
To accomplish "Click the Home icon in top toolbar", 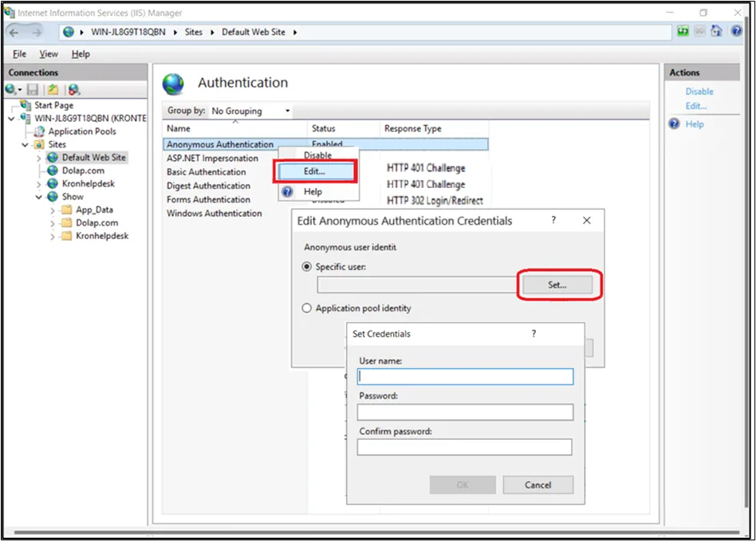I will tap(716, 31).
